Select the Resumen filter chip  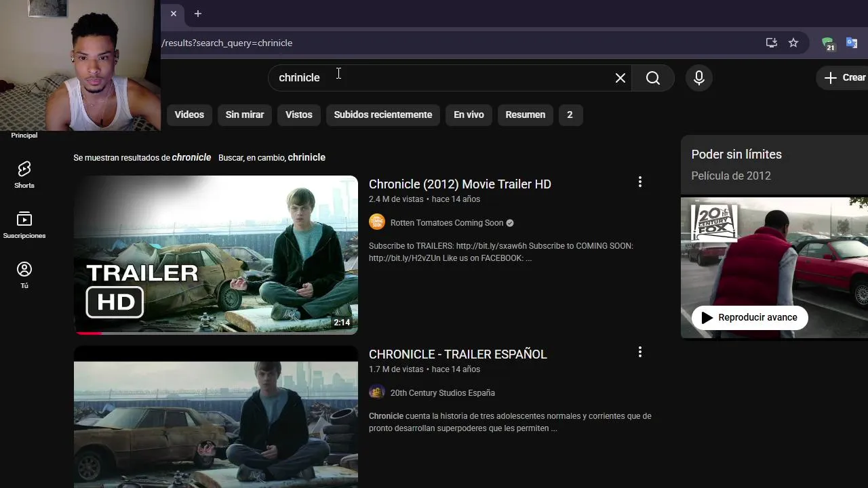pyautogui.click(x=526, y=115)
